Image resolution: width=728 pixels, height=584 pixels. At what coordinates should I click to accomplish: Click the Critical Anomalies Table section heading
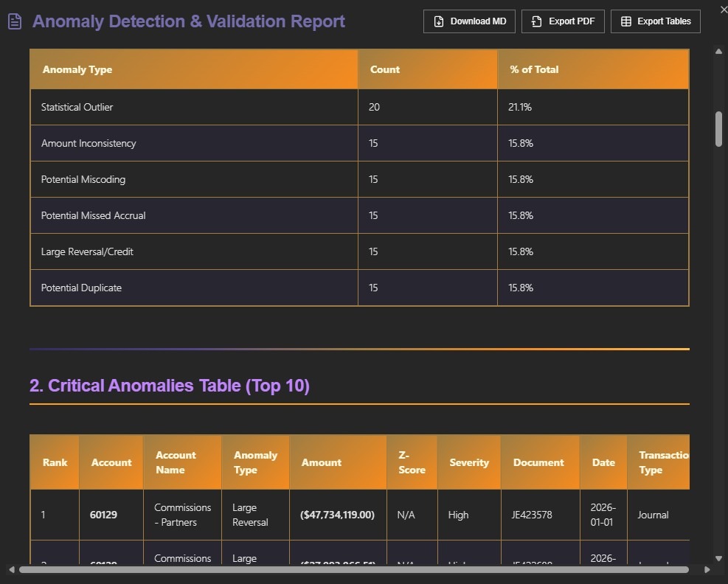click(x=169, y=385)
